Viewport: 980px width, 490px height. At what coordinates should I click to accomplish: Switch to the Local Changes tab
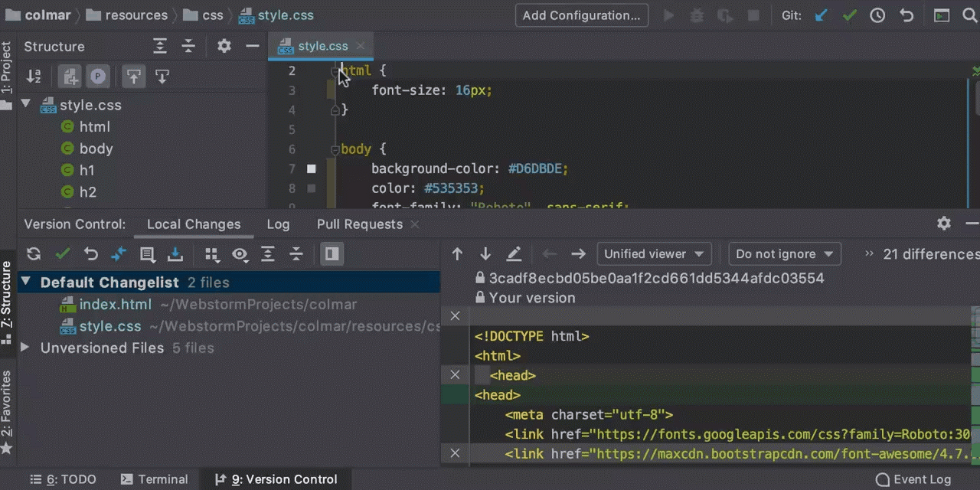click(x=194, y=224)
